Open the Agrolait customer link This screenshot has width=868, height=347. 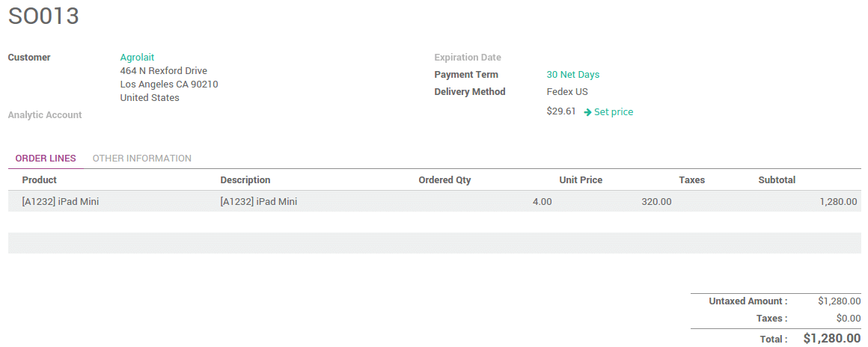pos(137,58)
